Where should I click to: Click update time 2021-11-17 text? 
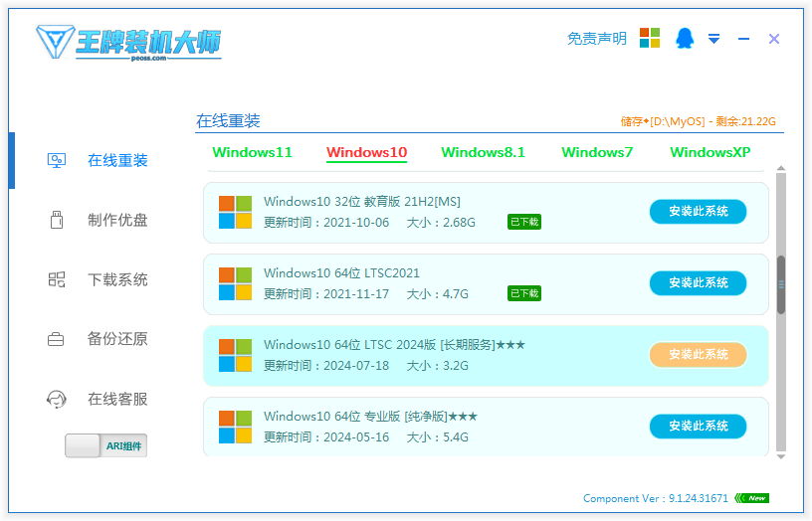[326, 294]
